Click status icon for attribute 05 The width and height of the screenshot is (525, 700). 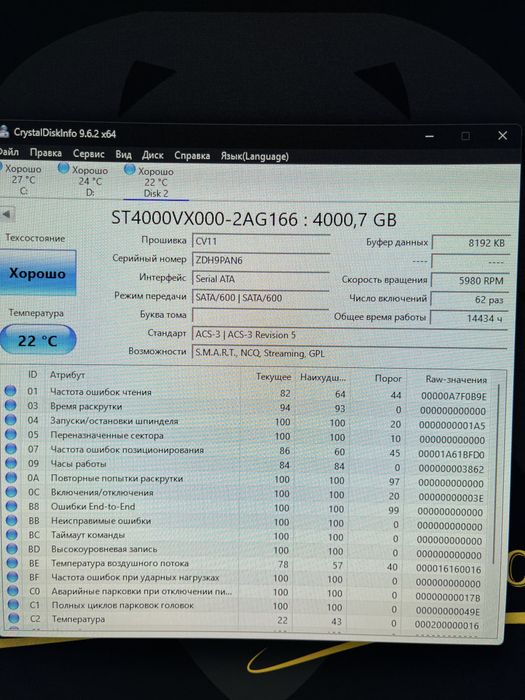pos(11,434)
